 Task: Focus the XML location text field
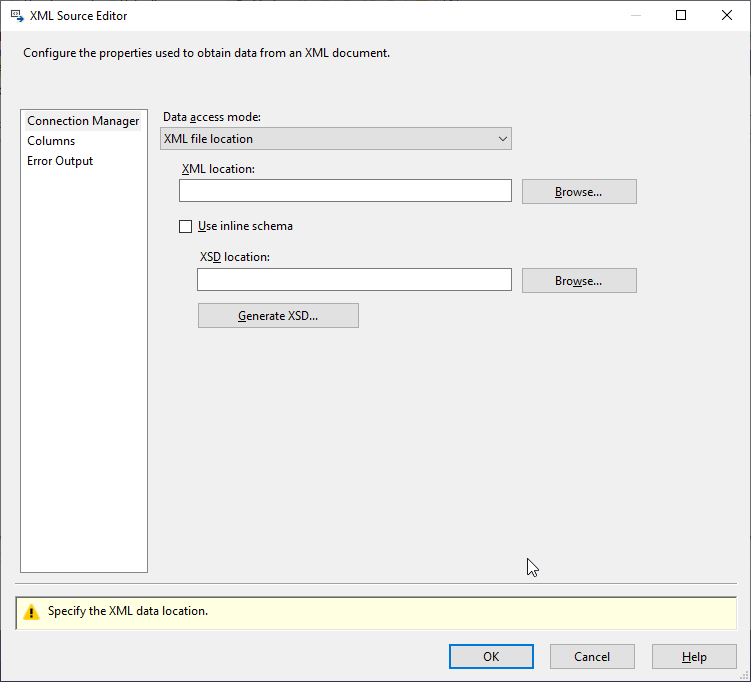point(346,191)
